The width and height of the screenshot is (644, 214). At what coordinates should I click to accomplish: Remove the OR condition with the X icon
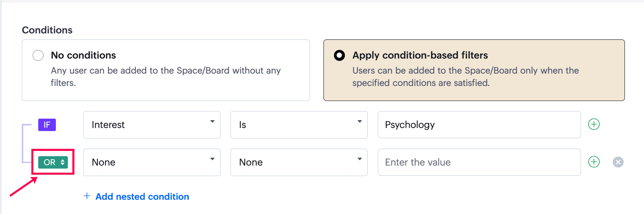[618, 162]
